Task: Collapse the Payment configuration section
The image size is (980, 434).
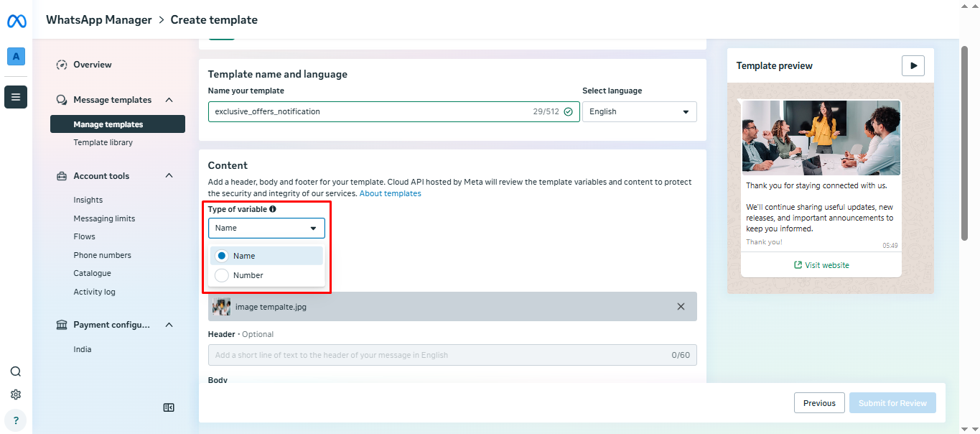Action: (169, 325)
